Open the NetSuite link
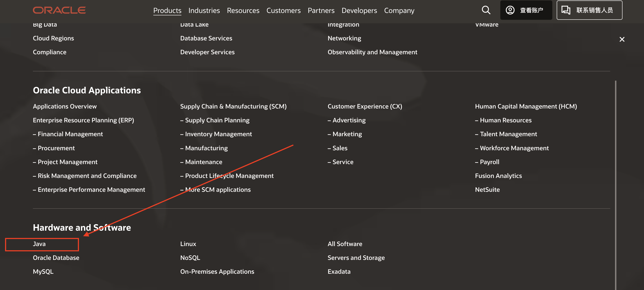This screenshot has height=290, width=644. click(x=487, y=190)
